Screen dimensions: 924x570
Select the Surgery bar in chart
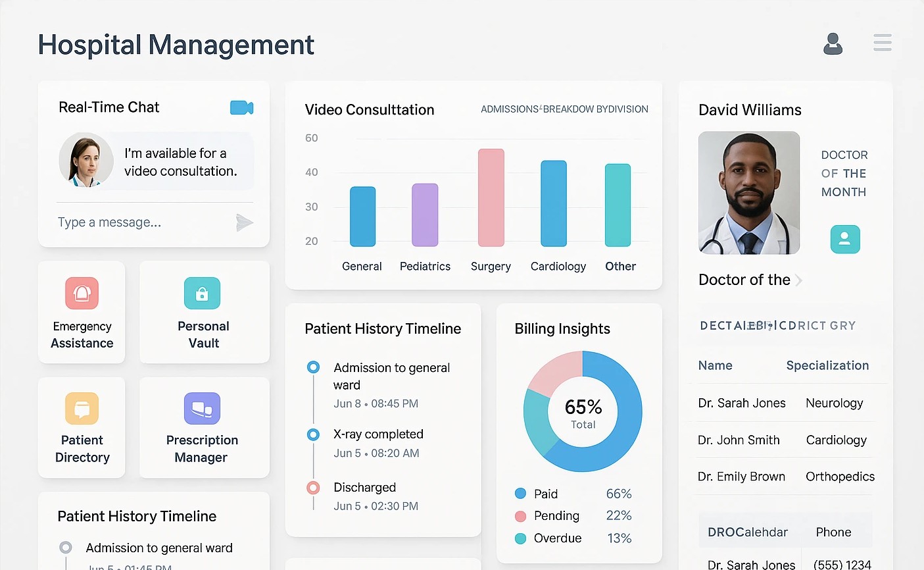click(x=491, y=197)
